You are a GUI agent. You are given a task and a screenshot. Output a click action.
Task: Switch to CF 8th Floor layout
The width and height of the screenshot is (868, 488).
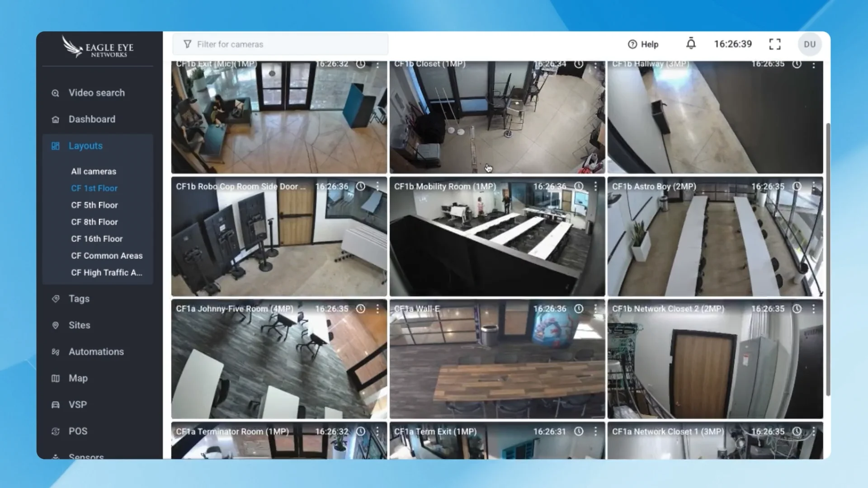click(x=94, y=222)
